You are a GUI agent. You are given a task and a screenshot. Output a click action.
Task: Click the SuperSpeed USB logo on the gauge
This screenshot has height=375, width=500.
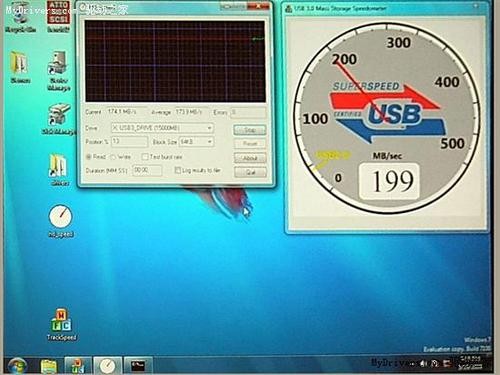(x=388, y=112)
